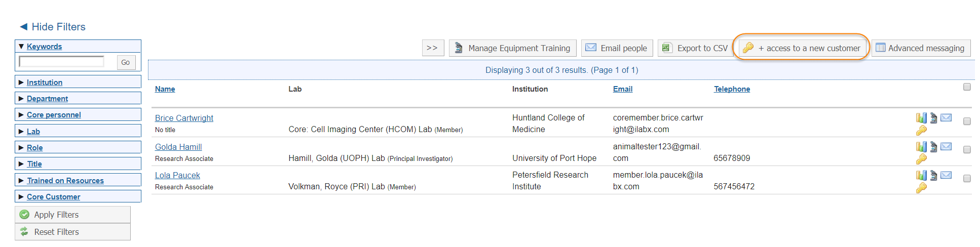Expand the Institution filter
This screenshot has height=247, width=980.
44,83
